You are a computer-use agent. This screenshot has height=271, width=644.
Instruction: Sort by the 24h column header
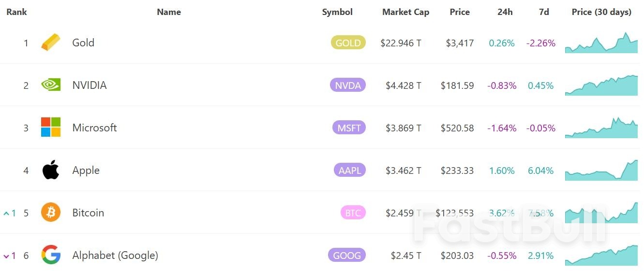tap(505, 12)
